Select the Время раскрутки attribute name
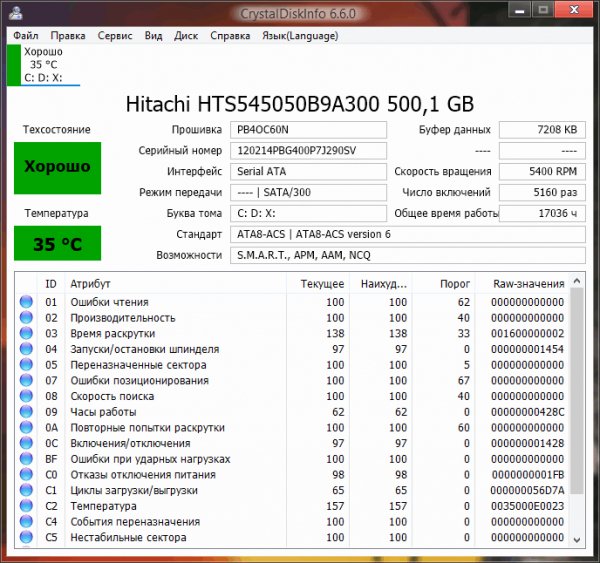Viewport: 600px width, 563px height. 113,333
